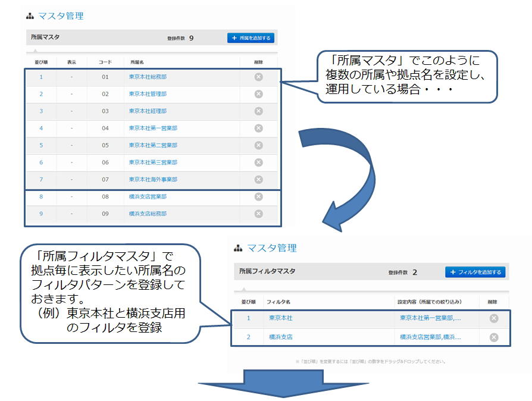Select the 東京本社 filter name link
Viewport: 532px width, 401px height.
point(280,318)
